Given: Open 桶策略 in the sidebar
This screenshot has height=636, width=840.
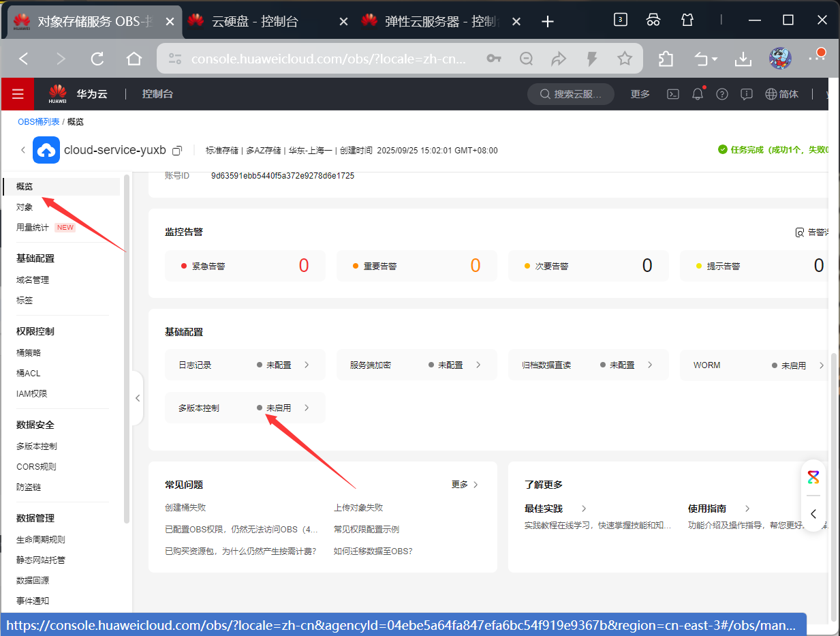Looking at the screenshot, I should [x=29, y=353].
